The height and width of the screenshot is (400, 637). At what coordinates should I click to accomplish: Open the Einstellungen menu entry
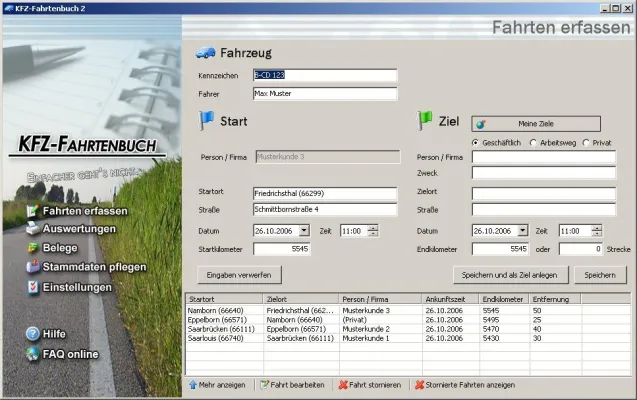[77, 287]
